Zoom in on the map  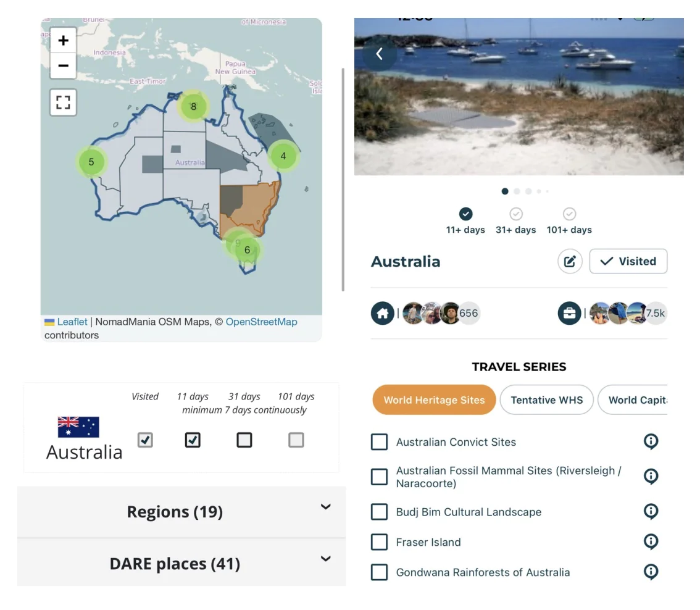63,41
